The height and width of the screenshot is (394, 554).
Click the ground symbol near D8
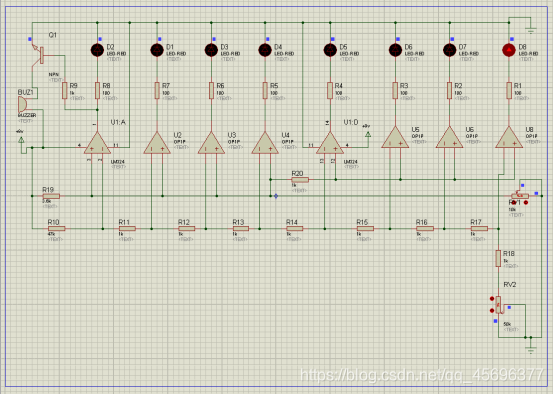tap(531, 30)
